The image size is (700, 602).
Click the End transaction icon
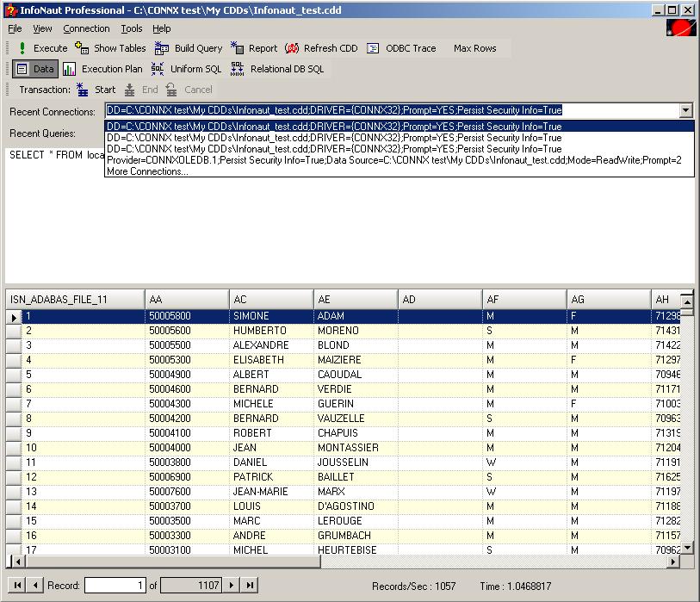coord(129,90)
